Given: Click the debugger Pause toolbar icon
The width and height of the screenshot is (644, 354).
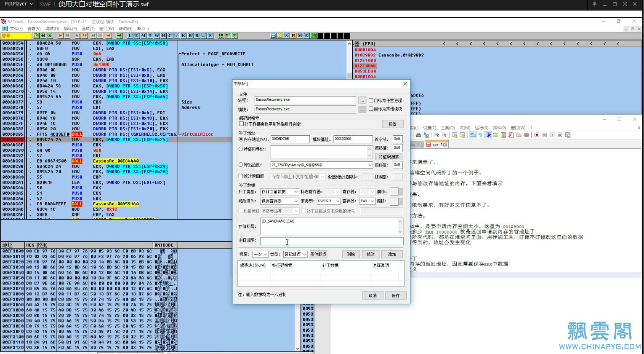Looking at the screenshot, I should [67, 35].
